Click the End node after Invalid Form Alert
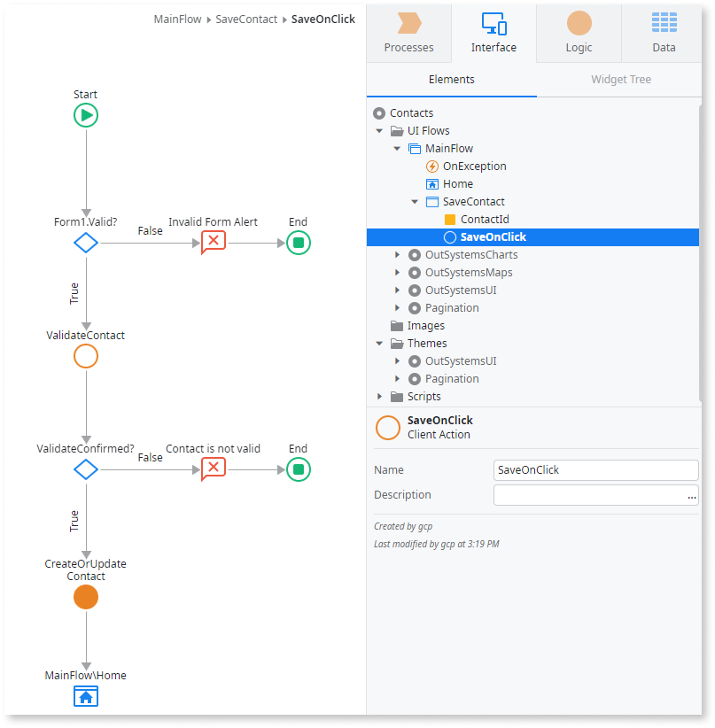The height and width of the screenshot is (728, 715). [x=298, y=242]
